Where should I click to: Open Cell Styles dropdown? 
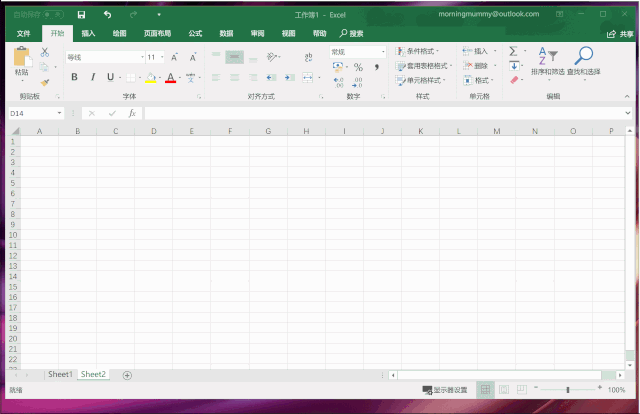(x=420, y=80)
